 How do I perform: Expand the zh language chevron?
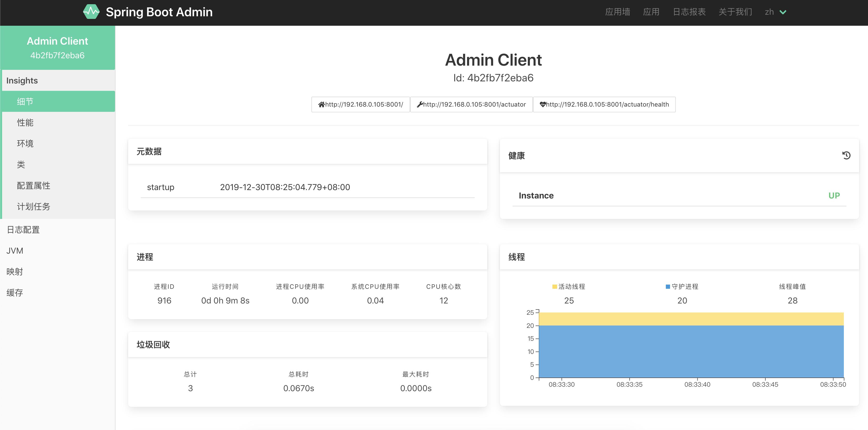tap(783, 12)
